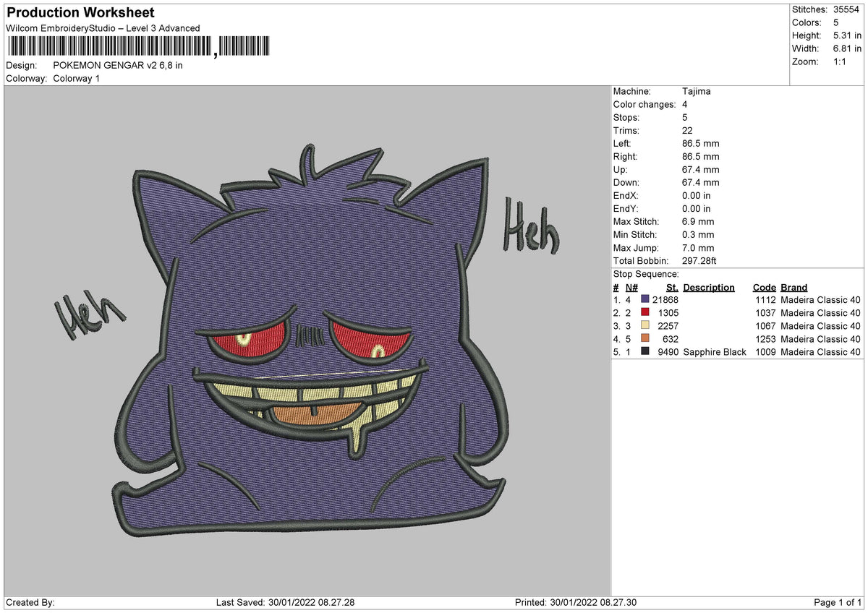Click stitch count '9490' in stop 5
Viewport: 868px width, 613px height.
click(x=668, y=352)
